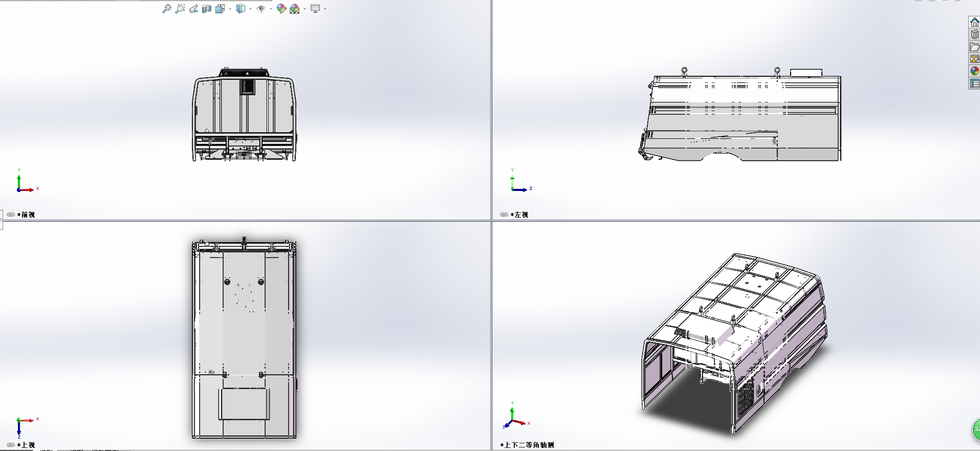Click the Display Style icon
Screen dimensions: 980x451
click(241, 9)
